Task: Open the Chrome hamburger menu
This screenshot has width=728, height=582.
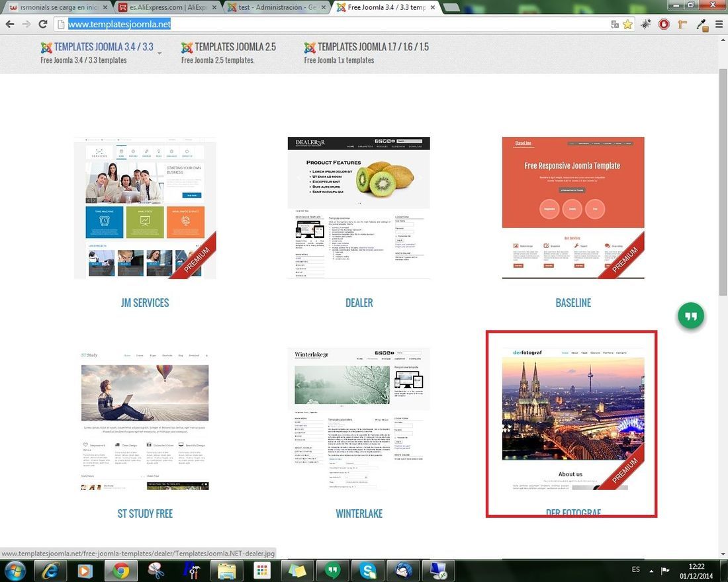Action: (719, 24)
